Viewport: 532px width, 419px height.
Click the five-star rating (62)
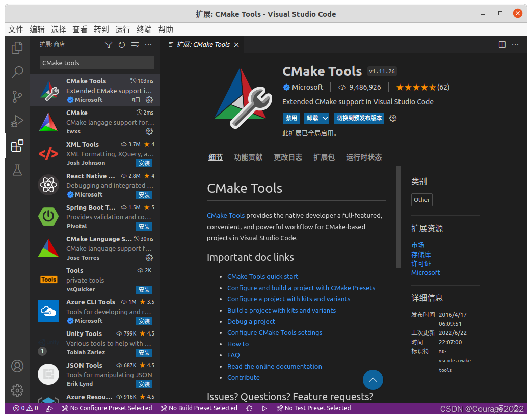coord(423,87)
